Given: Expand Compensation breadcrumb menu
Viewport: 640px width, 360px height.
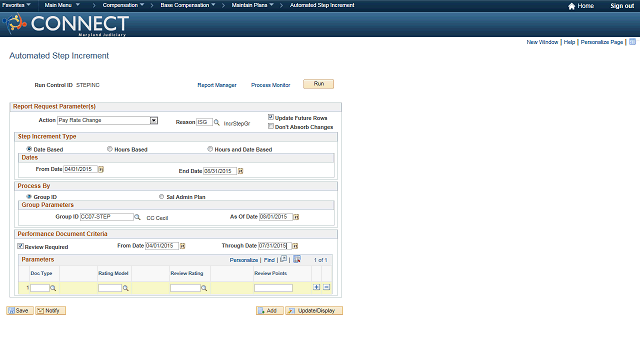Looking at the screenshot, I should click(x=123, y=5).
